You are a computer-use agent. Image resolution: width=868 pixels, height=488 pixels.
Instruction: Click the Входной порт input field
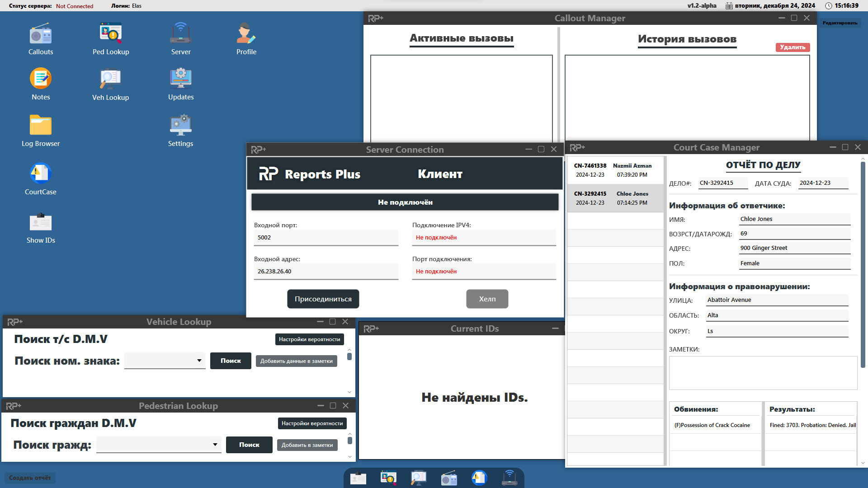(x=325, y=238)
